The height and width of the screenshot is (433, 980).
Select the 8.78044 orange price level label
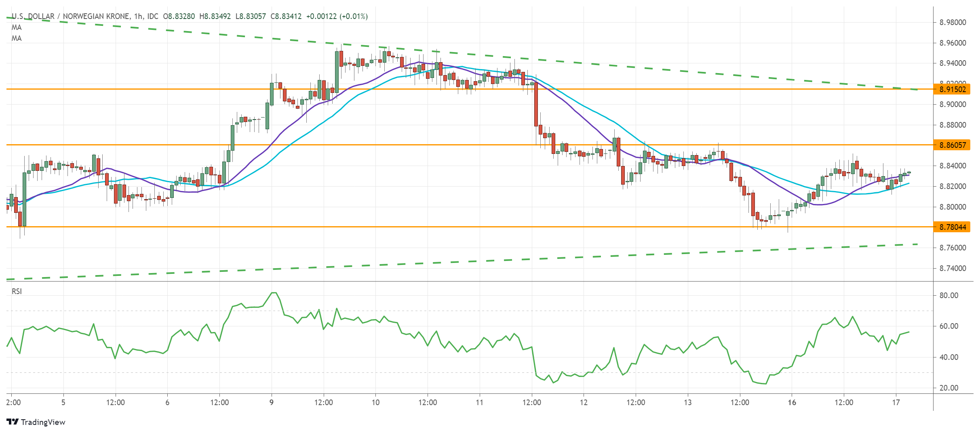(x=957, y=227)
